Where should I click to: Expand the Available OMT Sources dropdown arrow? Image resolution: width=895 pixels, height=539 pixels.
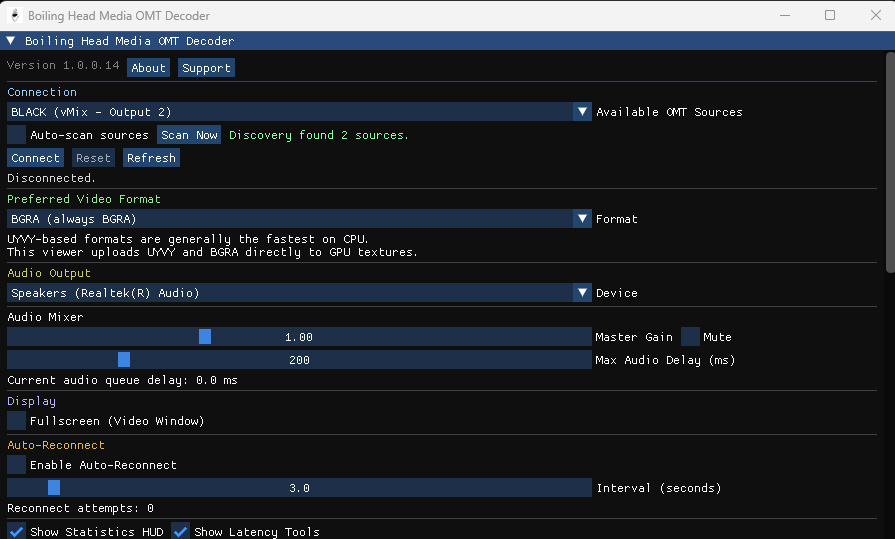pos(583,112)
